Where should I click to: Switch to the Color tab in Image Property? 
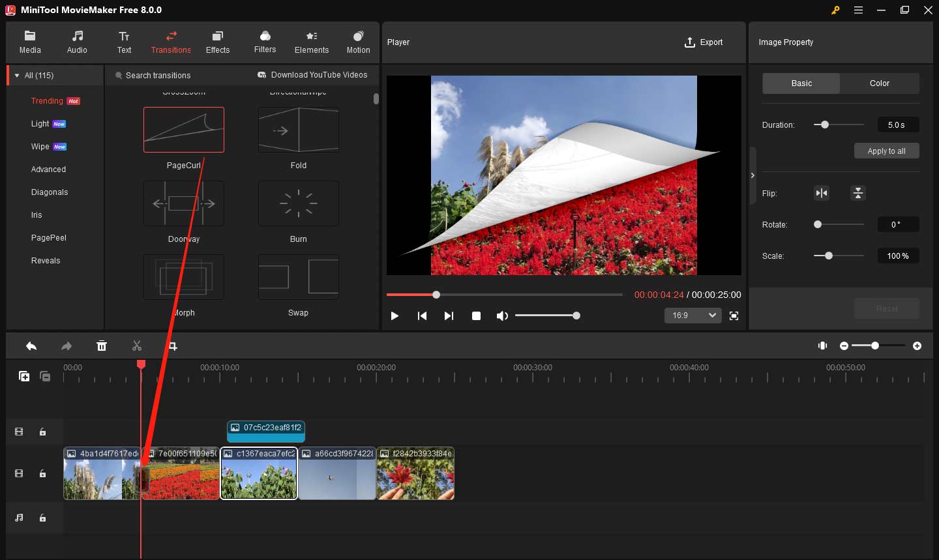879,83
